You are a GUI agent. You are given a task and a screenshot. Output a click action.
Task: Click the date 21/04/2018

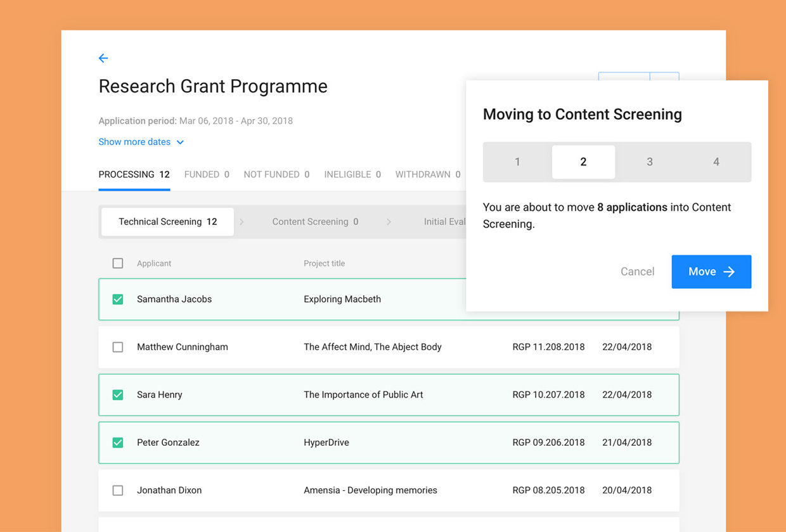[x=627, y=443]
